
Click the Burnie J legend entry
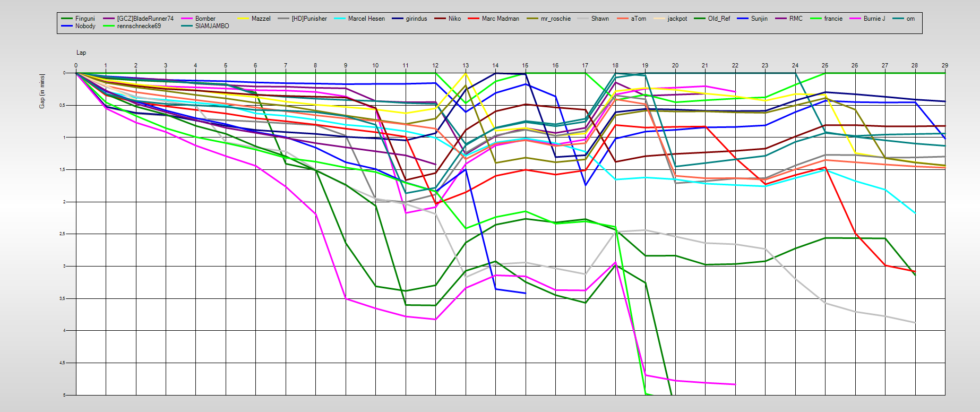[874, 19]
